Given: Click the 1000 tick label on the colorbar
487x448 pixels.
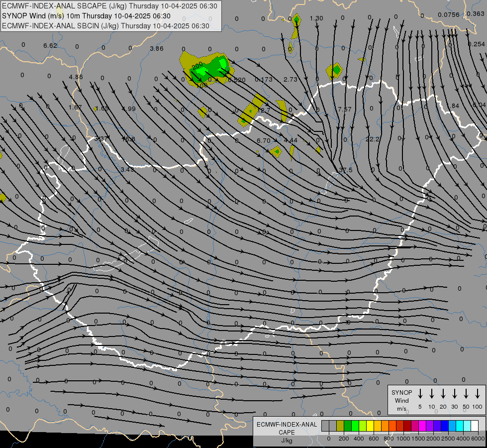Looking at the screenshot, I should click(x=403, y=439).
